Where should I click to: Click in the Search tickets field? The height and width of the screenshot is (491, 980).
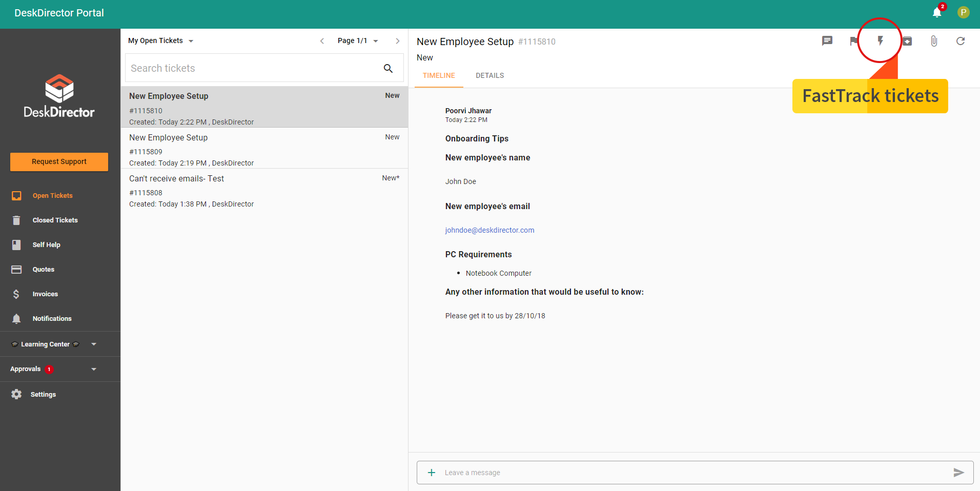pos(264,68)
